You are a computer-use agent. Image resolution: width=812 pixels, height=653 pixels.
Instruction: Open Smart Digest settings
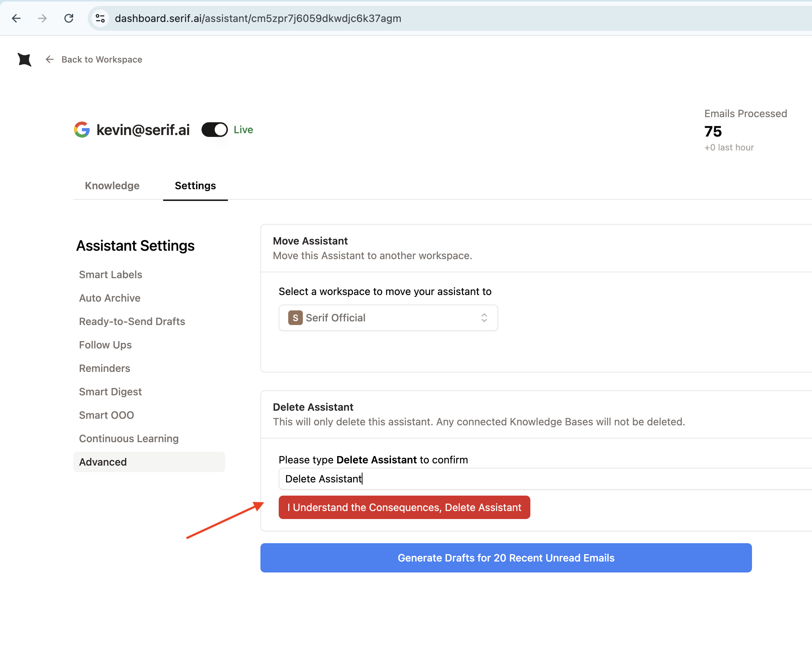click(x=110, y=392)
